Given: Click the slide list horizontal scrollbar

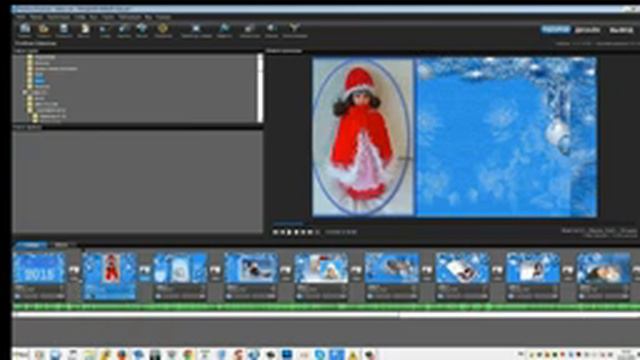Looking at the screenshot, I should [x=326, y=315].
